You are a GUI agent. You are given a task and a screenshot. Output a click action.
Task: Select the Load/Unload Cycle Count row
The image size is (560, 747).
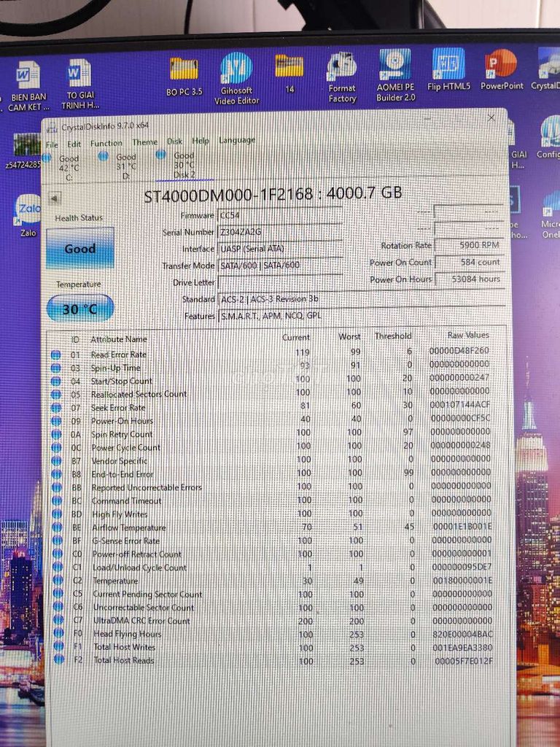click(271, 567)
